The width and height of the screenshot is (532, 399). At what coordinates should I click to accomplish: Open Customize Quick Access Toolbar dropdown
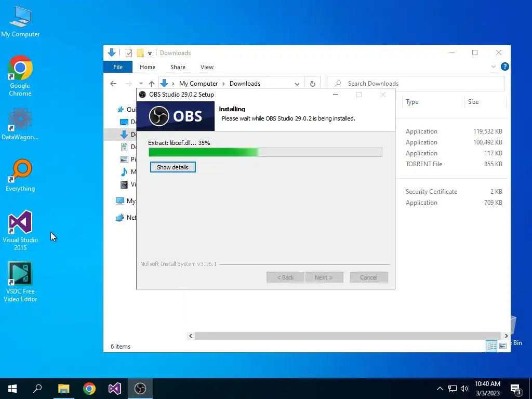click(150, 54)
